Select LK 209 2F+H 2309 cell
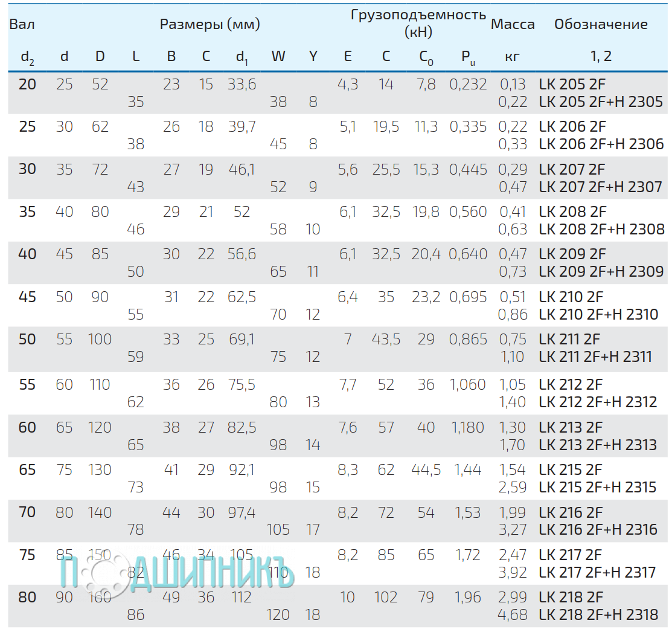This screenshot has width=672, height=632. (601, 271)
